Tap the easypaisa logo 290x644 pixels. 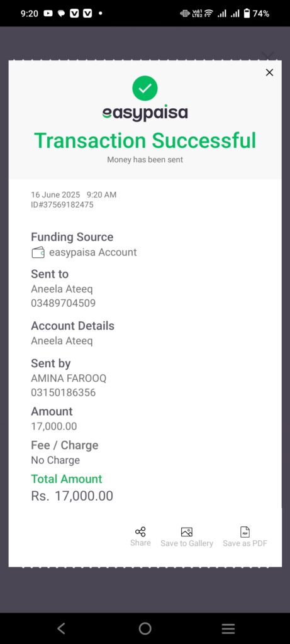145,113
